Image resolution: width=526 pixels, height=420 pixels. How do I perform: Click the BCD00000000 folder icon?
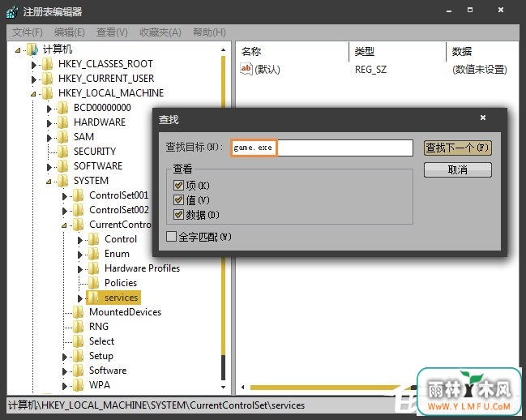62,108
